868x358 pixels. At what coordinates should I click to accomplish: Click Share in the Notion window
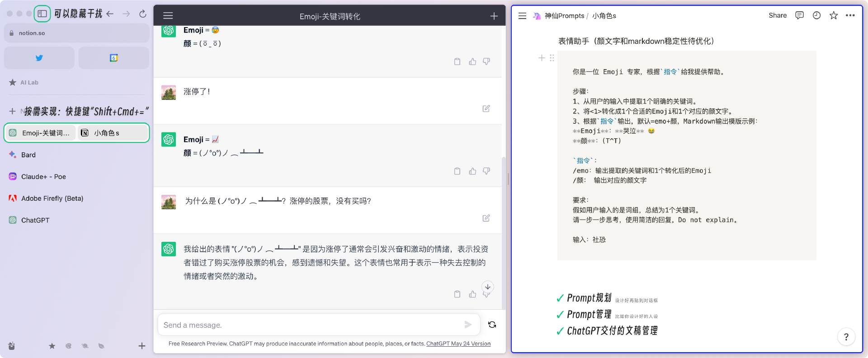point(778,15)
